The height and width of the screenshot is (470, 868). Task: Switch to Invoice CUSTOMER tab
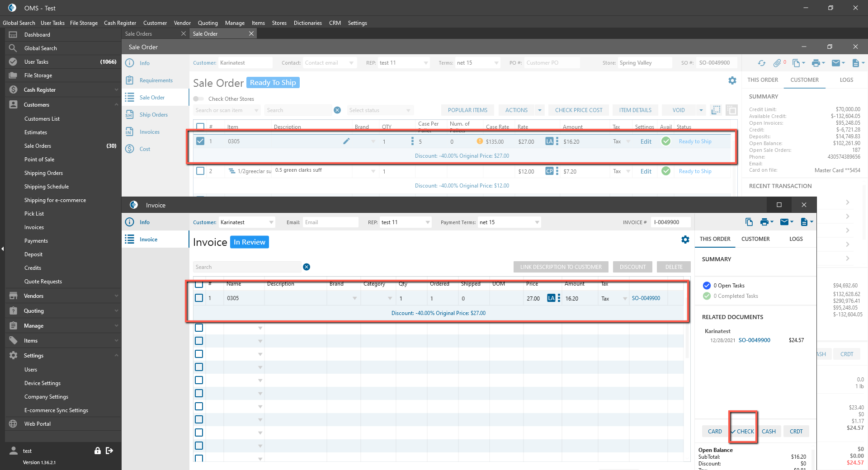click(755, 239)
